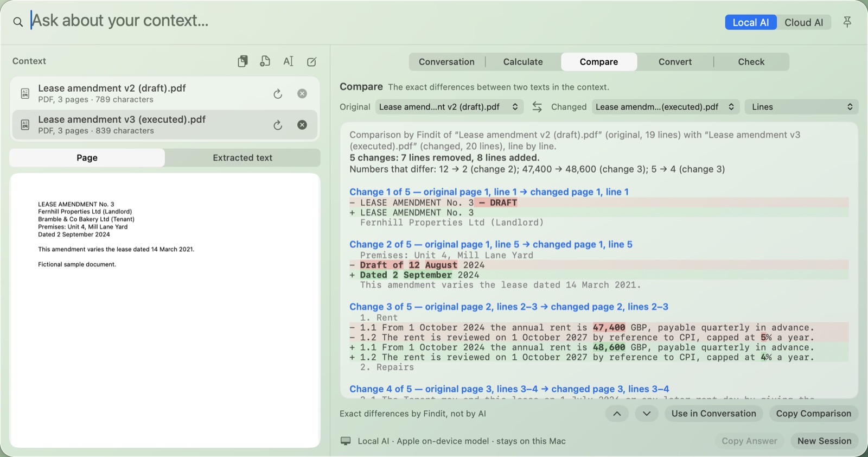Viewport: 868px width, 457px height.
Task: Go to the Change 2 of 5 heading
Action: point(491,245)
